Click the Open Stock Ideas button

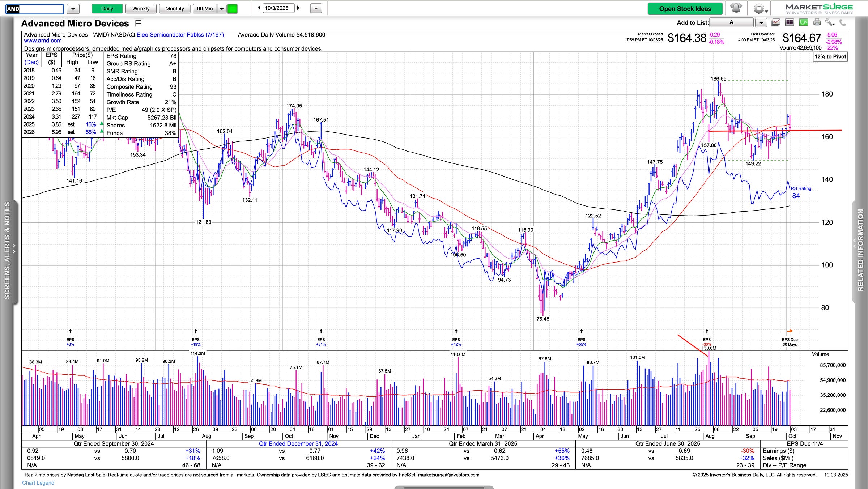click(685, 9)
